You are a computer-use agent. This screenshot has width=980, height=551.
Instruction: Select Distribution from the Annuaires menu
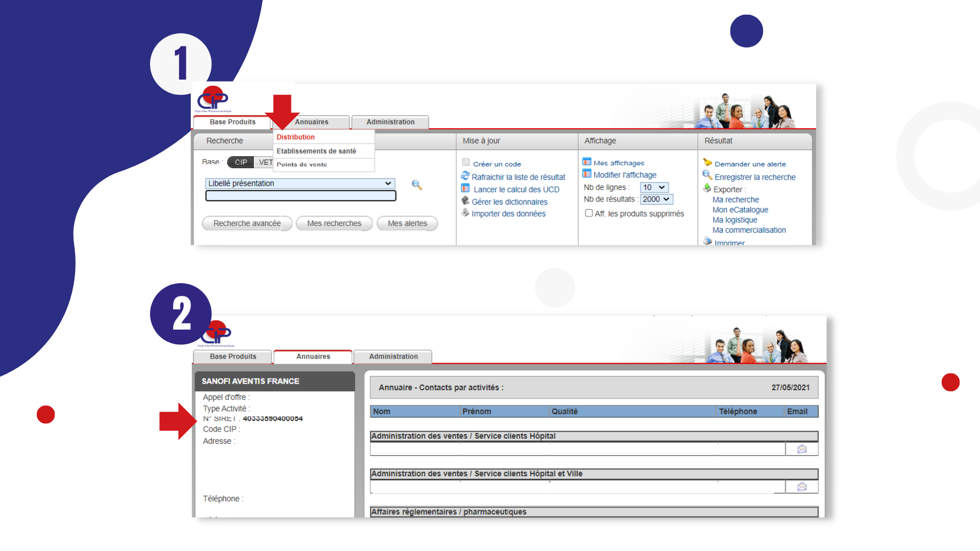click(x=296, y=137)
